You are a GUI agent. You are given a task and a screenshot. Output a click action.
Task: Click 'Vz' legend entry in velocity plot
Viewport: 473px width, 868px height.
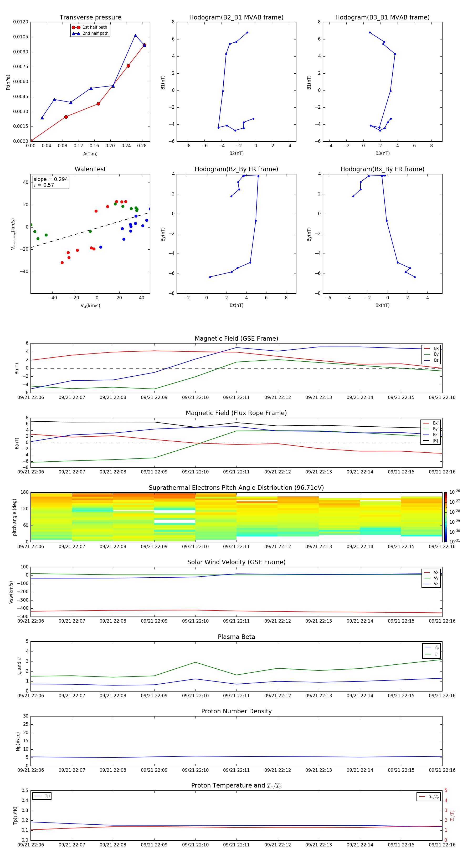tap(431, 584)
